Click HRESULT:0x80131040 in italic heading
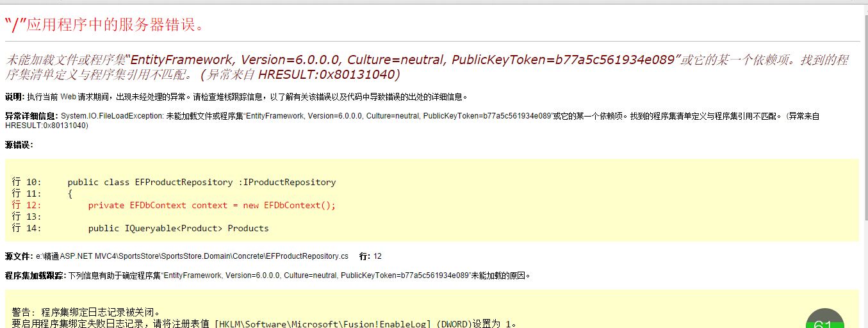 pyautogui.click(x=329, y=75)
